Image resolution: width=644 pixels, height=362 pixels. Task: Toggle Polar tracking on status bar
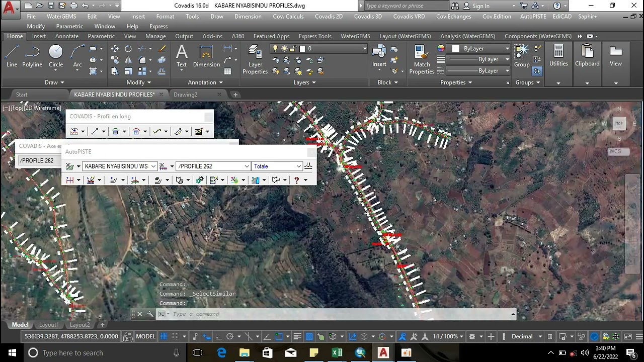pos(230,336)
